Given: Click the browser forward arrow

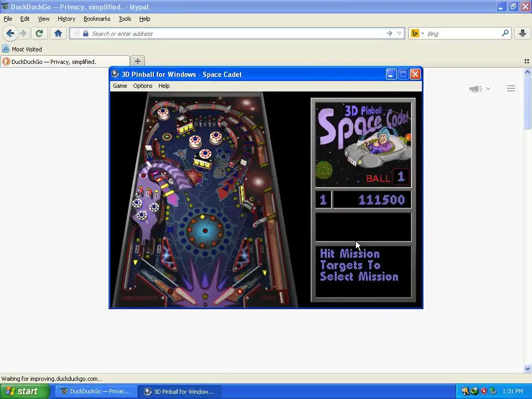Looking at the screenshot, I should point(23,33).
